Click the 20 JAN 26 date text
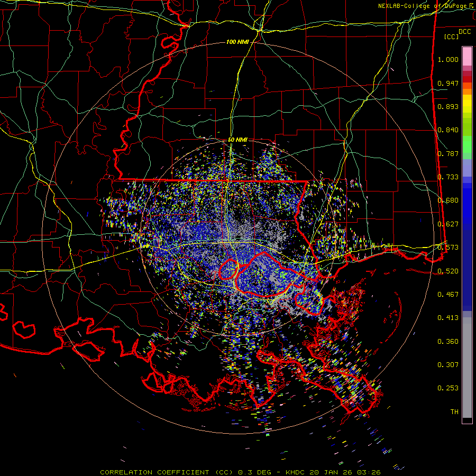 tap(332, 472)
